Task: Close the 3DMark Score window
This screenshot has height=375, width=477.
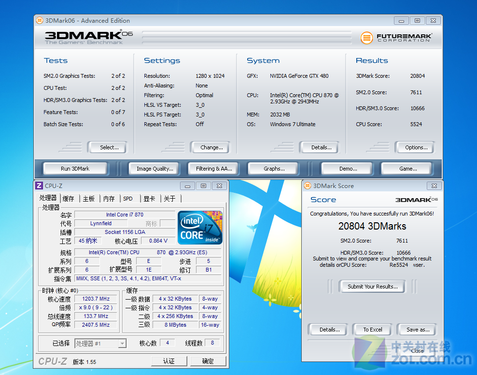Action: (434, 186)
